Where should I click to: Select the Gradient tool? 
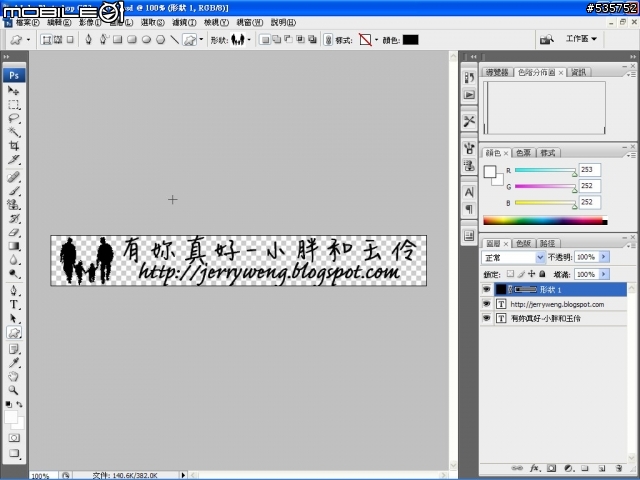tap(13, 246)
